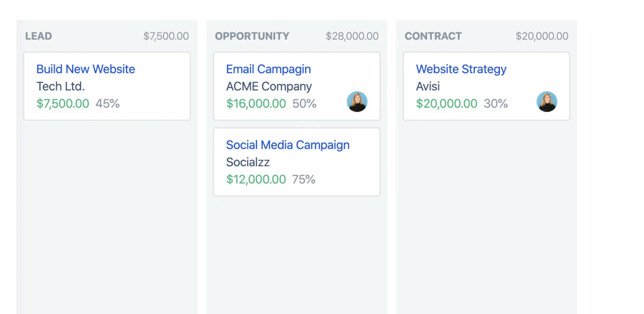644x314 pixels.
Task: Select the CONTRACT column header
Action: click(433, 36)
